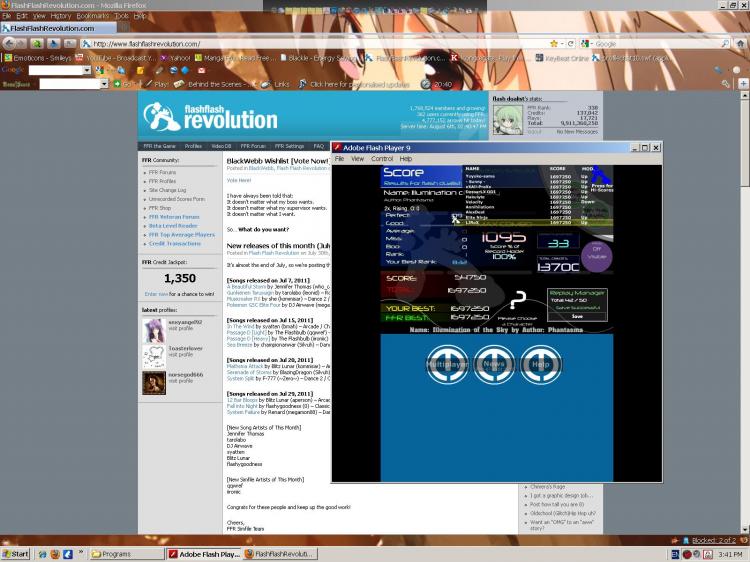The width and height of the screenshot is (750, 562).
Task: Click the search magnifier in Google search box
Action: (725, 44)
